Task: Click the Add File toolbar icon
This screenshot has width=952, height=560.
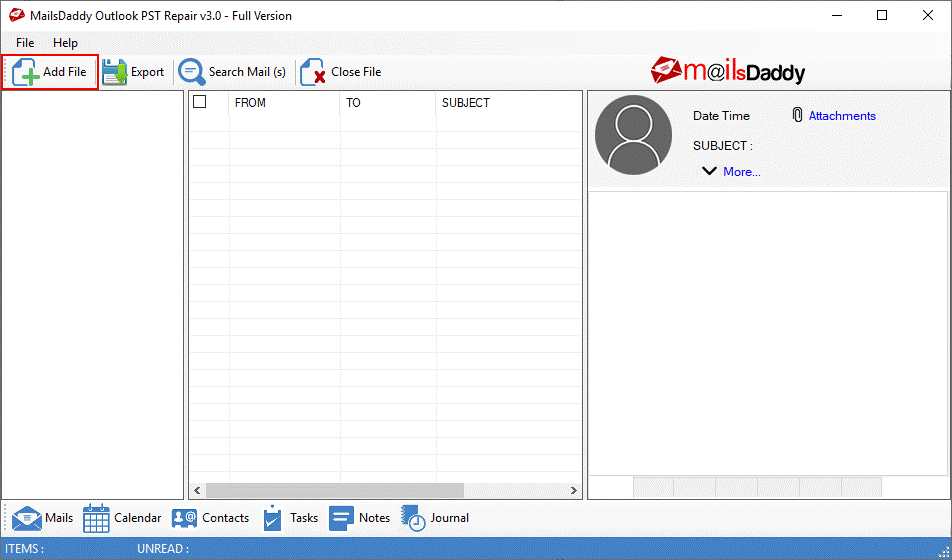Action: (x=26, y=72)
